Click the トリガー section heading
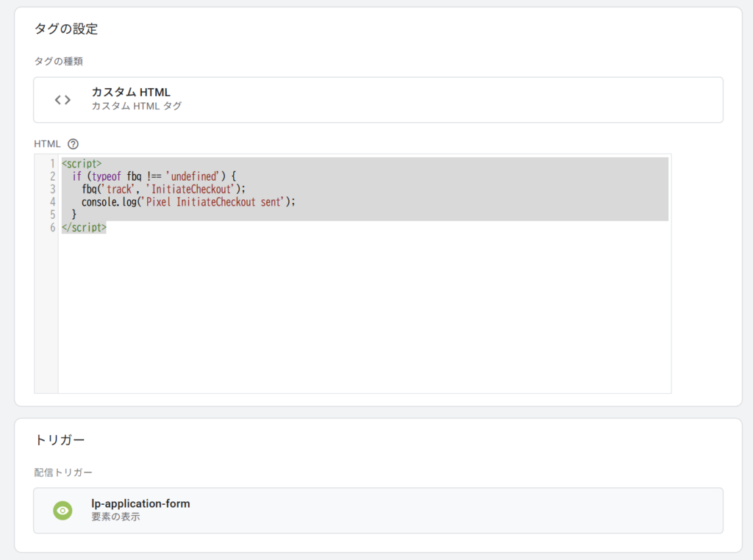 point(60,440)
